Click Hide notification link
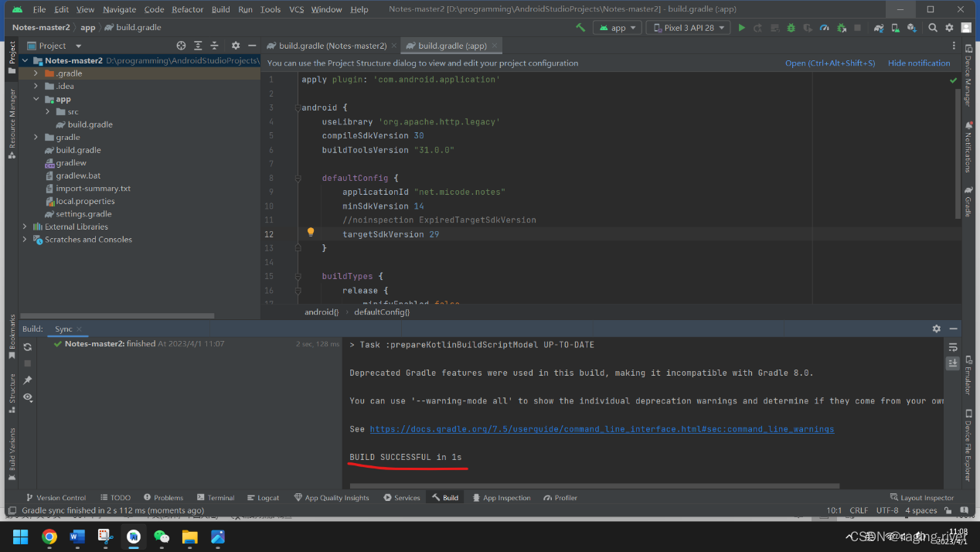The image size is (980, 552). 919,63
